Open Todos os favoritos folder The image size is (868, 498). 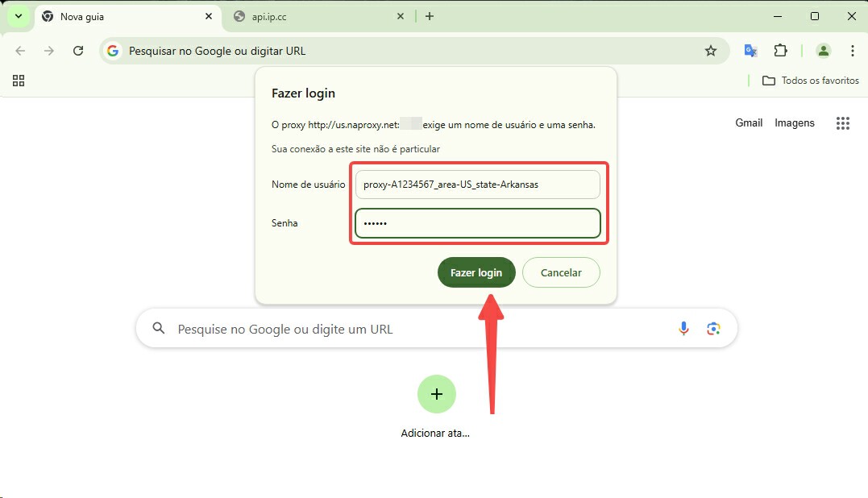811,81
